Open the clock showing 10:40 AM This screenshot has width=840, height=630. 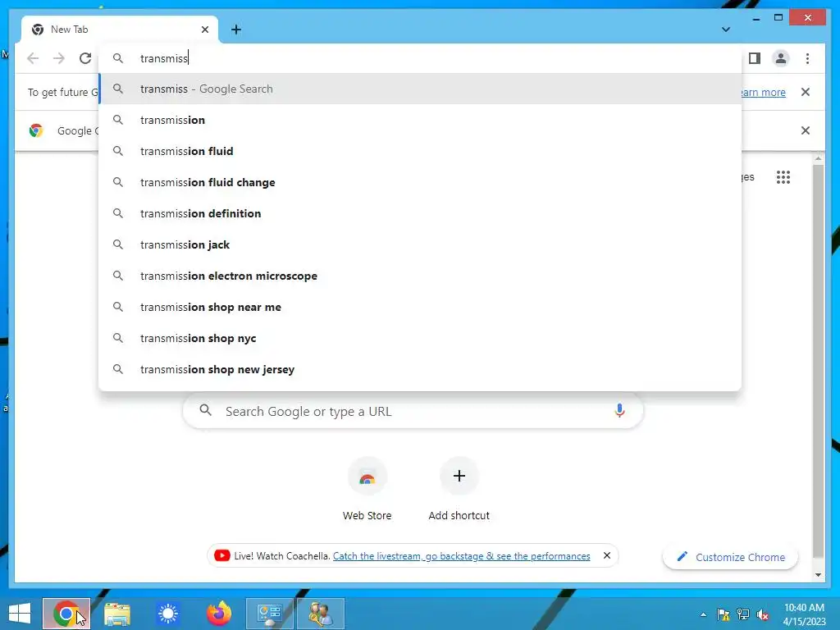click(804, 614)
